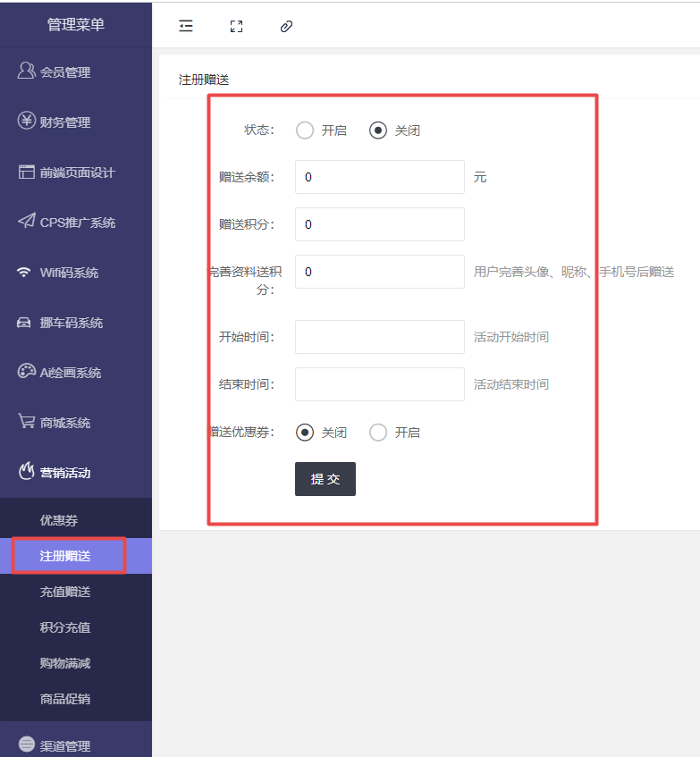
Task: Submit the form with 提交 button
Action: click(x=325, y=479)
